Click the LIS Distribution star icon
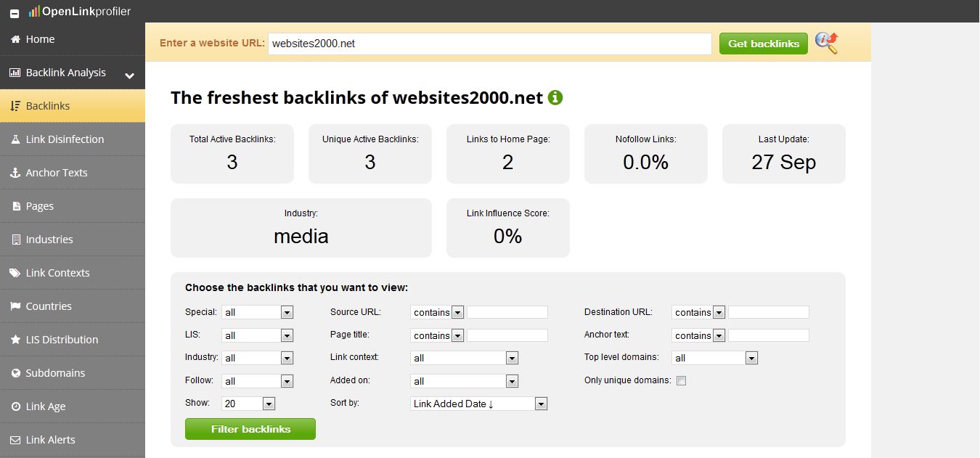Image resolution: width=980 pixels, height=458 pixels. (15, 340)
